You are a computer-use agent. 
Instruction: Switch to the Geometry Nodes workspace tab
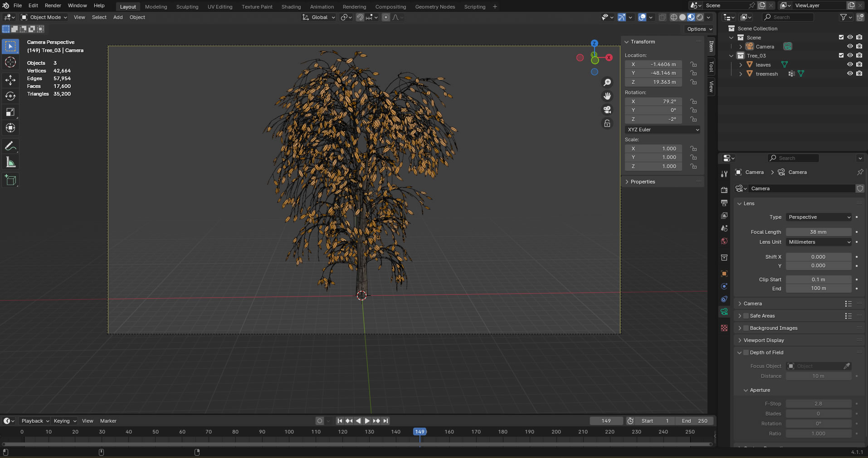[435, 7]
